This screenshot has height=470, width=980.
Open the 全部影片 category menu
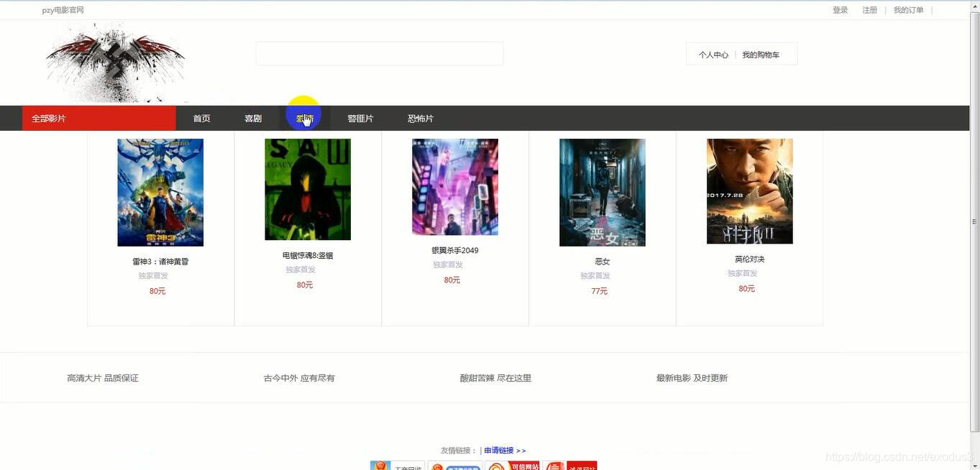coord(99,119)
